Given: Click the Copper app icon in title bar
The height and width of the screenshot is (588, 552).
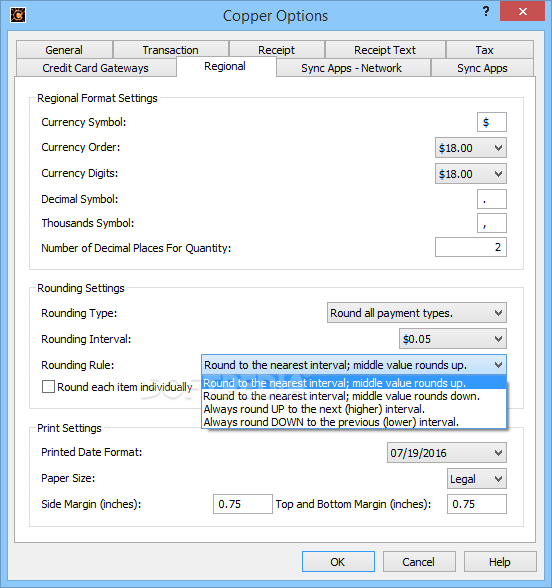Looking at the screenshot, I should tap(18, 15).
